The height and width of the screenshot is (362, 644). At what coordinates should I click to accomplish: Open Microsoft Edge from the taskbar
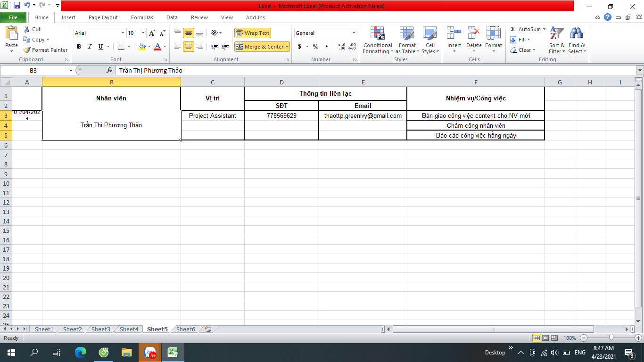[81, 352]
